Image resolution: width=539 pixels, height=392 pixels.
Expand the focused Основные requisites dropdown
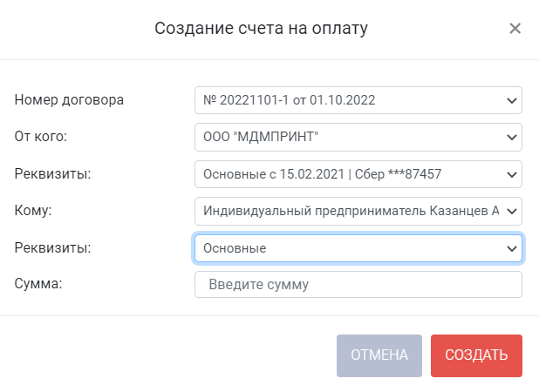[358, 248]
